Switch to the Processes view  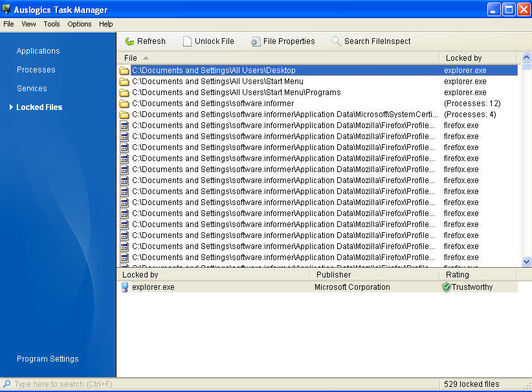point(36,69)
